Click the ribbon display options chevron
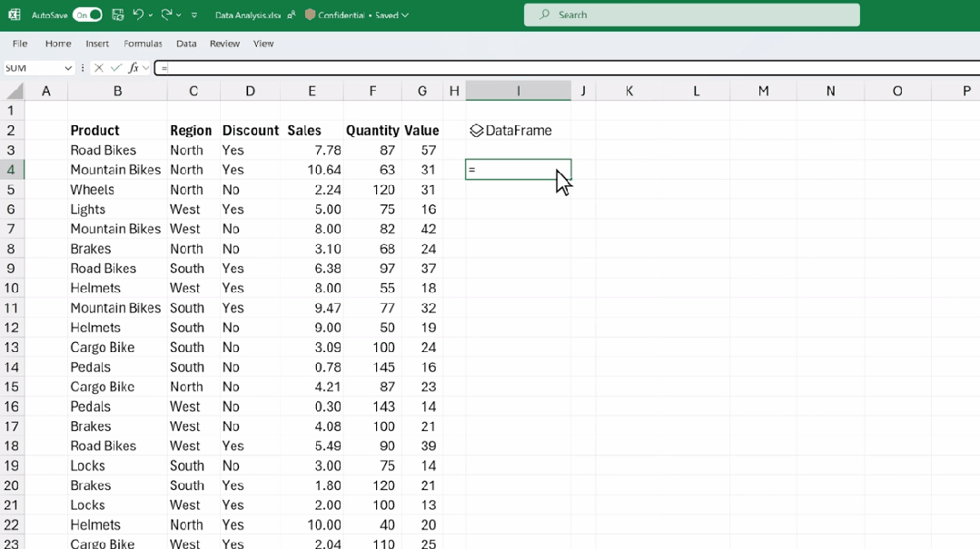The image size is (980, 549). point(194,15)
